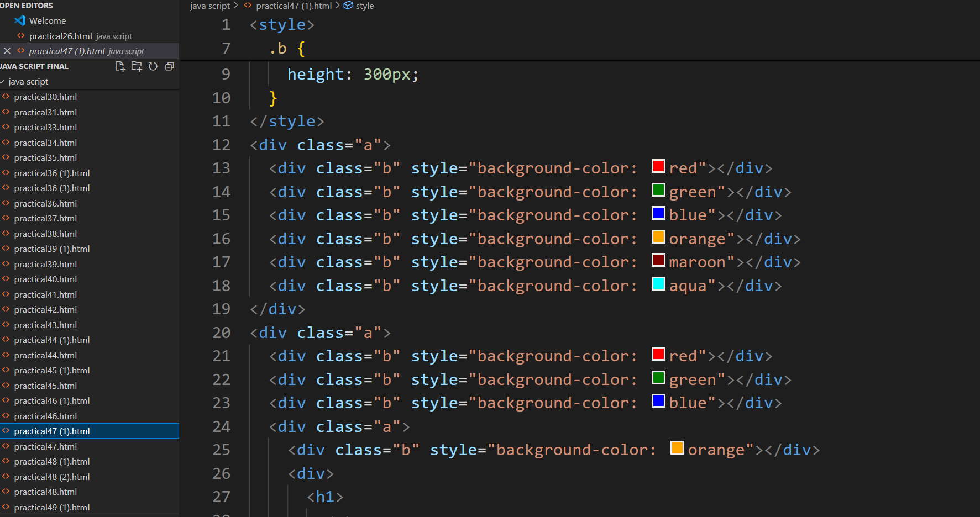This screenshot has width=980, height=517.
Task: Collapse all folders in the explorer
Action: [170, 66]
